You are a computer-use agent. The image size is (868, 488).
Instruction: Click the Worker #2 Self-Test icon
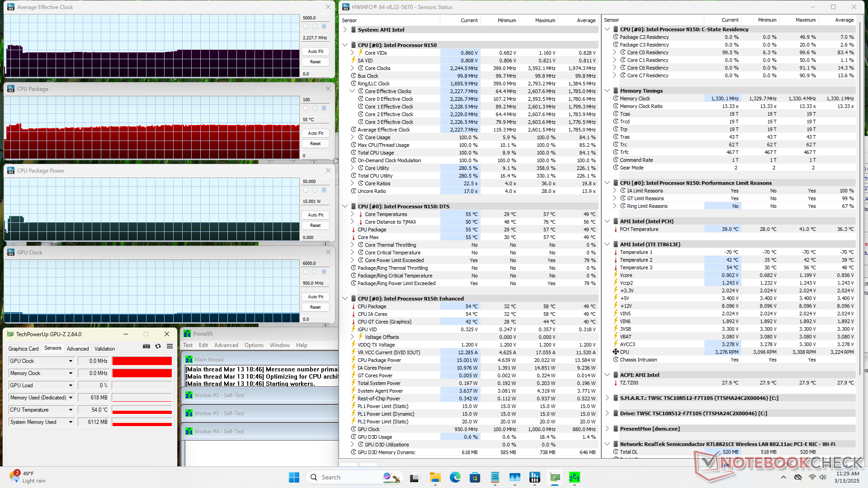pos(189,395)
